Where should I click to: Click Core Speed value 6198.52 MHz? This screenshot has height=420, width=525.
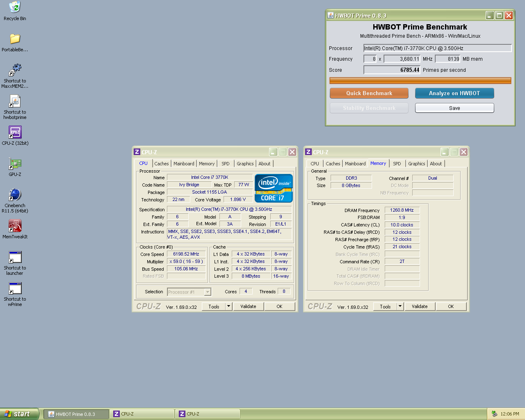(x=186, y=254)
